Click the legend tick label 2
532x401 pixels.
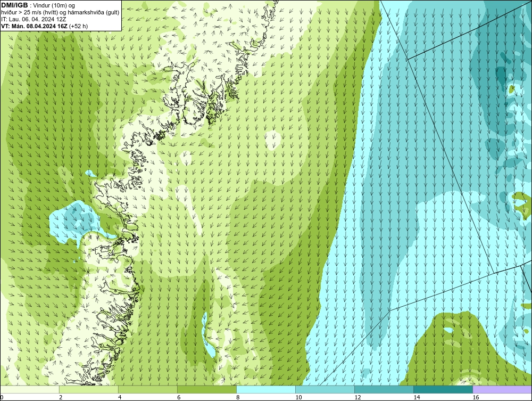(61, 397)
